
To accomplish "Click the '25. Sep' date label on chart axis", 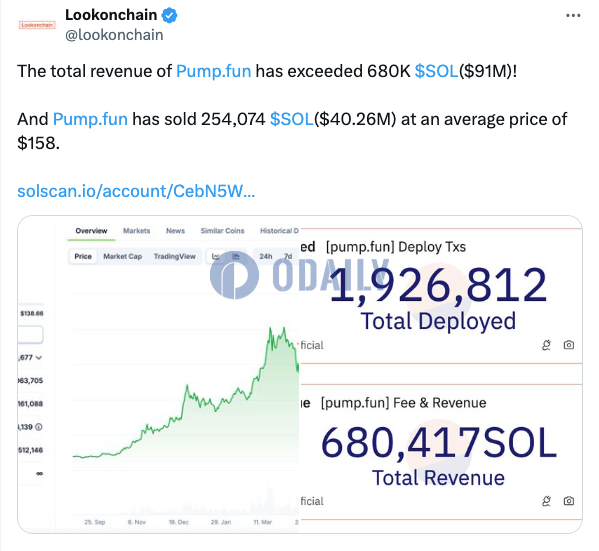I will (95, 522).
